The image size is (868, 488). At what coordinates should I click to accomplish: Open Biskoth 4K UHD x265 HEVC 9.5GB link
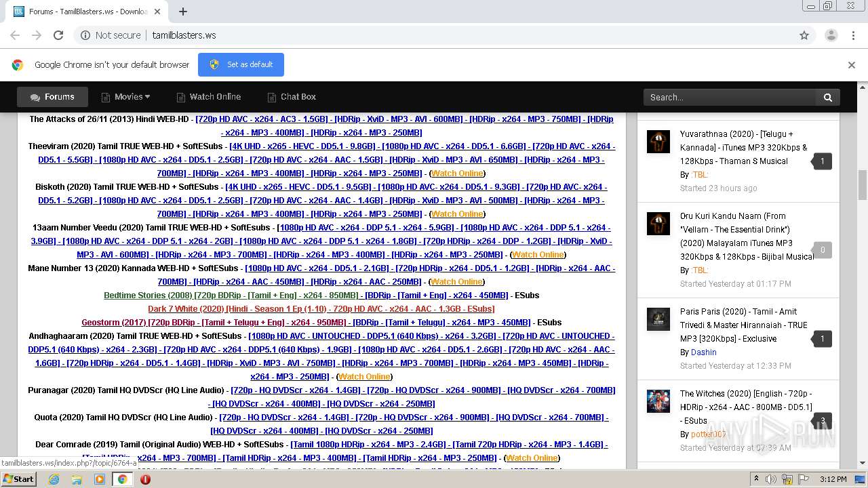click(x=299, y=187)
